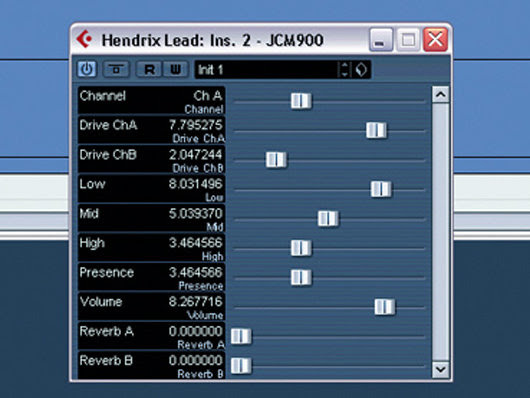
Task: Enable Read automation R button
Action: [149, 70]
